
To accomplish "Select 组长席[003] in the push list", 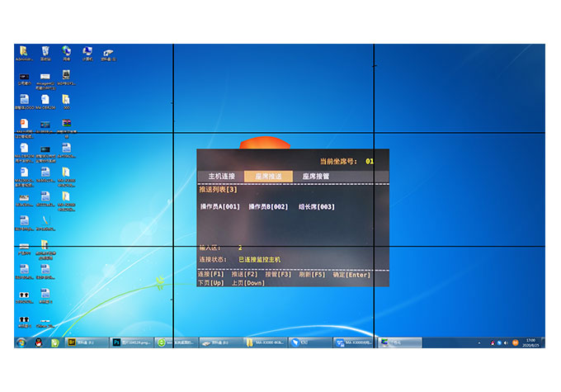I will tap(317, 206).
